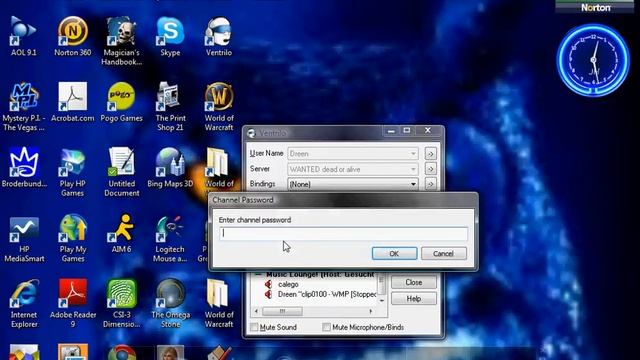640x360 pixels.
Task: Select the Music Lounge channel row
Action: (320, 275)
